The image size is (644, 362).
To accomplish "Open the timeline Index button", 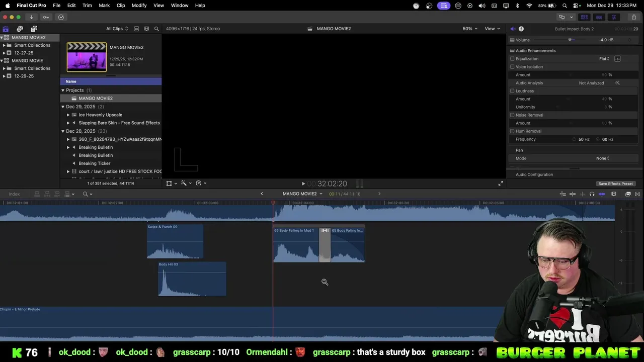I will [x=14, y=194].
